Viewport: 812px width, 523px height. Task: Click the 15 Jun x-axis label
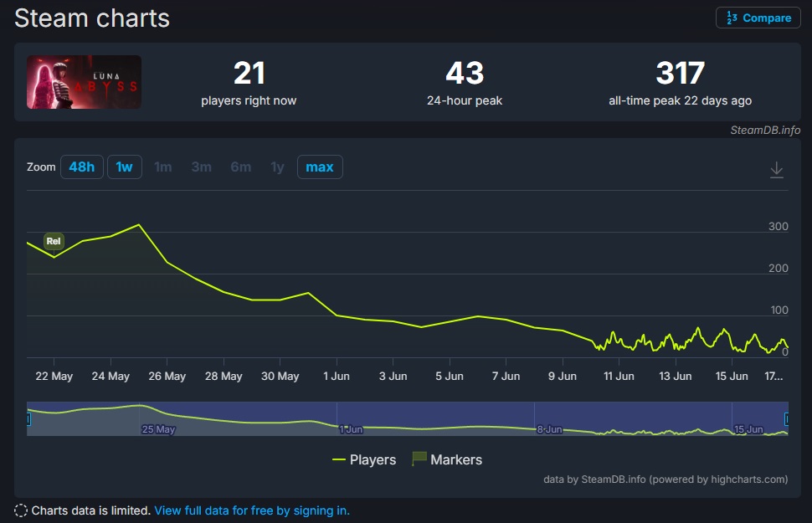731,376
